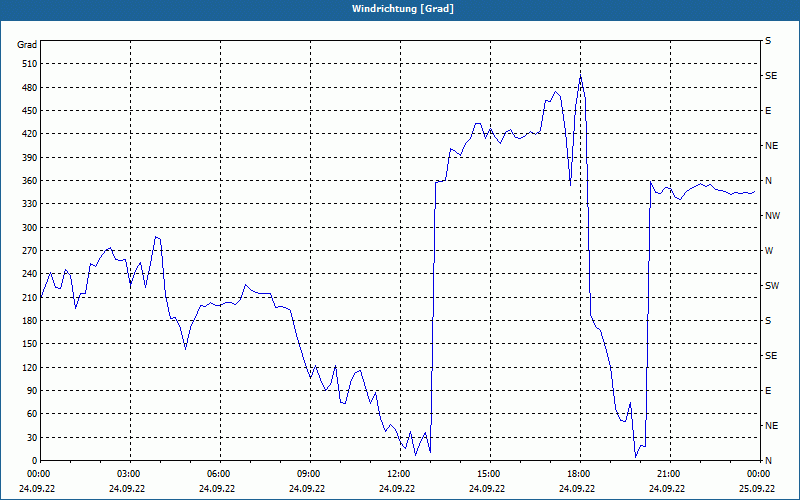Viewport: 800px width, 500px height.
Task: Select the 120 y-axis value
Action: [30, 367]
